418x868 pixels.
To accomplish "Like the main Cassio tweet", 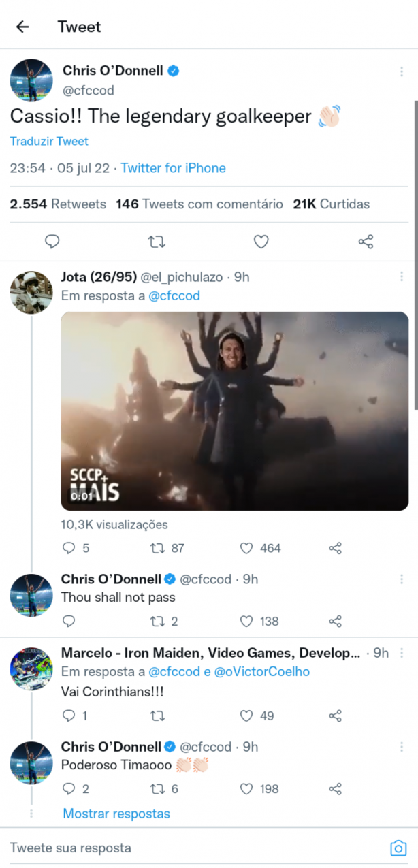I will pyautogui.click(x=261, y=242).
